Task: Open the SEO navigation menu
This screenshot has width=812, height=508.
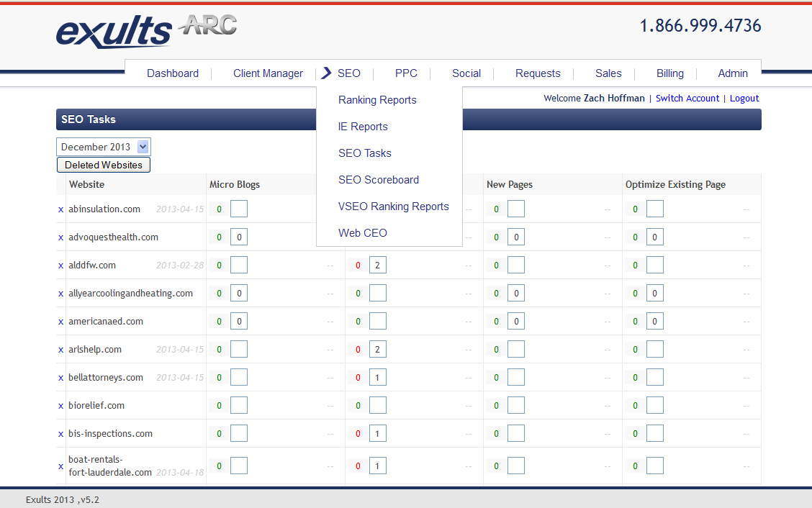Action: tap(348, 73)
